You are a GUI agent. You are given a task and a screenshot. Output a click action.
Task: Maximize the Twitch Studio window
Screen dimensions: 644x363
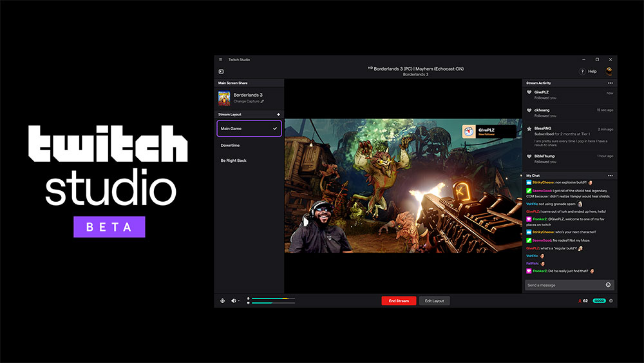tap(597, 59)
